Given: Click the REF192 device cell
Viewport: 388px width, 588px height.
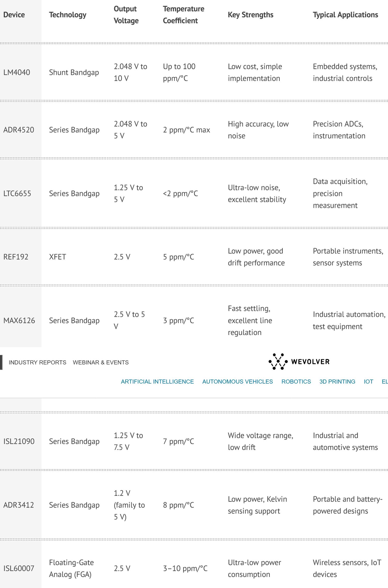Looking at the screenshot, I should click(16, 257).
